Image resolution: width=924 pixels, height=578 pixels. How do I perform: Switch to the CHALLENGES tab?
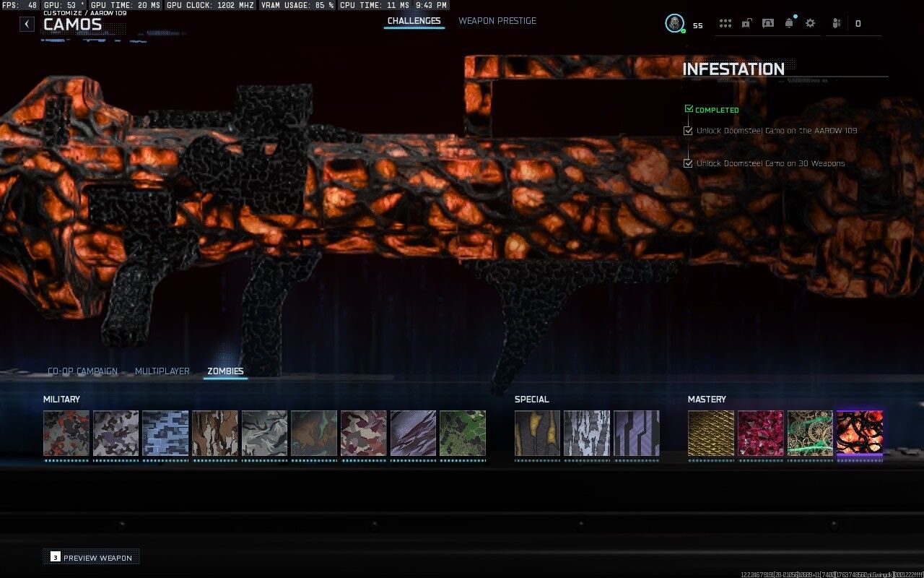coord(414,21)
